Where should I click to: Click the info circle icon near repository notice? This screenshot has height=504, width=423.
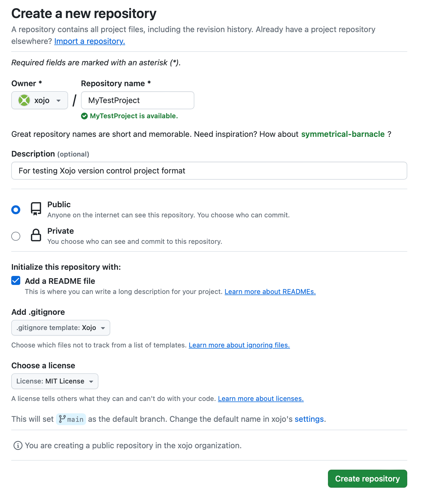17,445
